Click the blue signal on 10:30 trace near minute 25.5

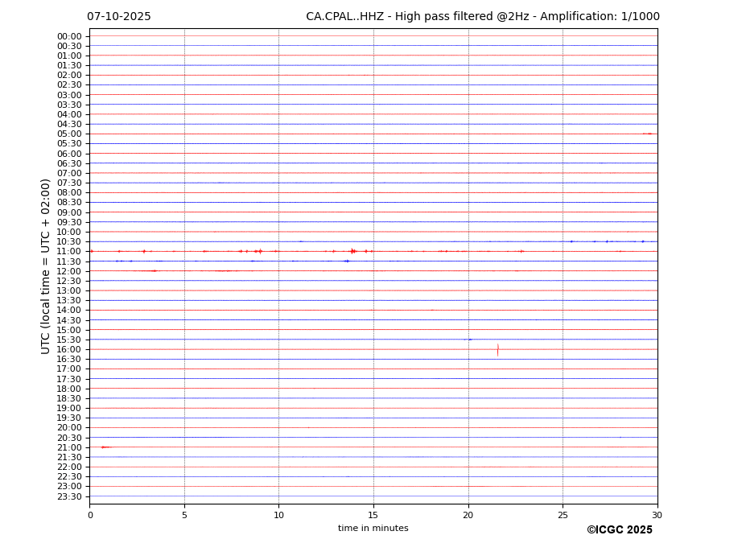click(x=571, y=241)
